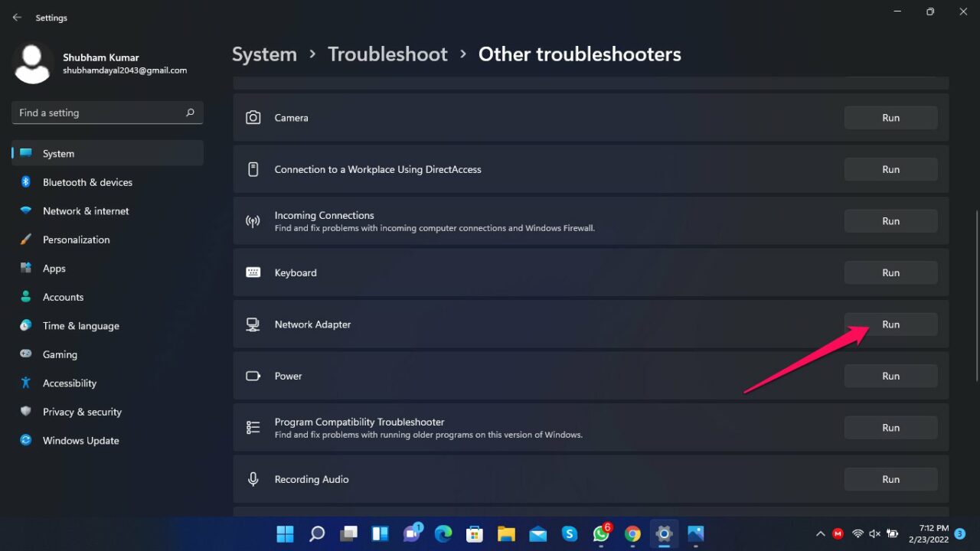Click the Troubleshoot breadcrumb link
This screenshot has height=551, width=980.
point(387,54)
